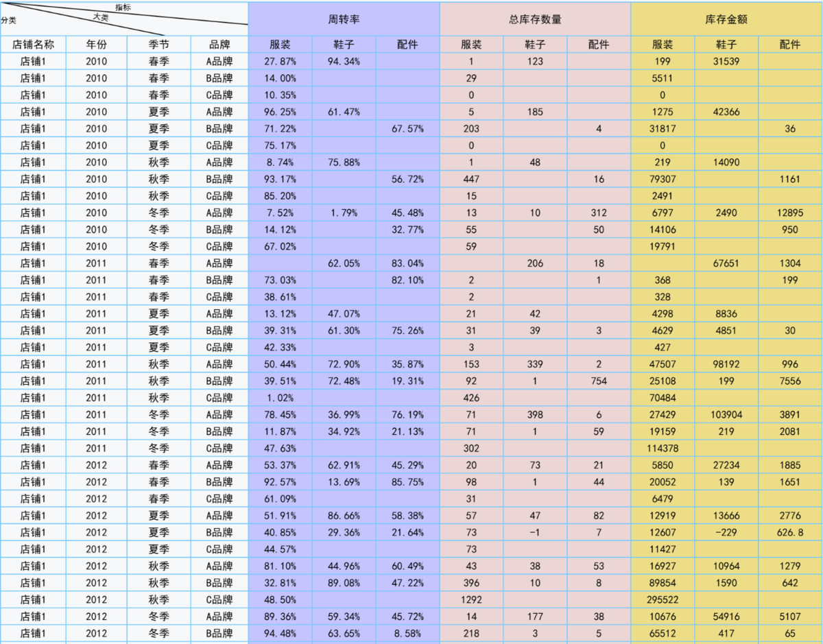
Task: Select the cell showing 94.34%
Action: click(344, 62)
